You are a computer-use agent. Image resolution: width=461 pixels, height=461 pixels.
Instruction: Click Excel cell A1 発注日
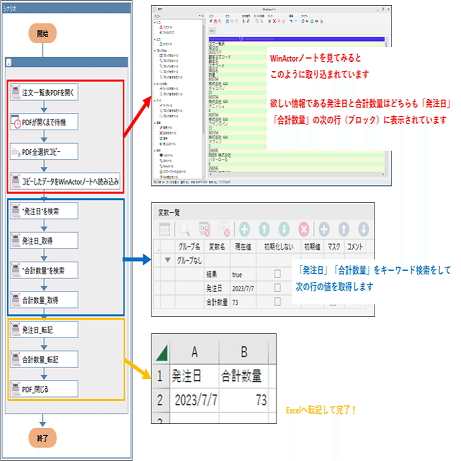click(x=194, y=376)
